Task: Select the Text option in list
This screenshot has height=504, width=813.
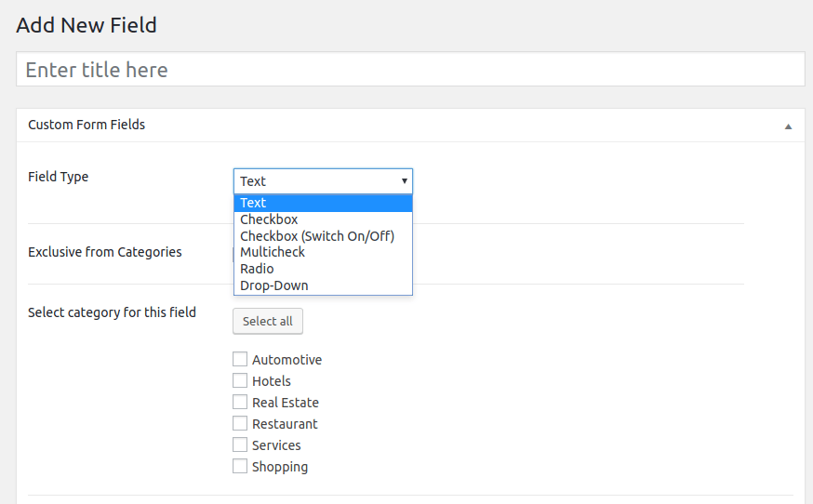Action: click(x=322, y=203)
